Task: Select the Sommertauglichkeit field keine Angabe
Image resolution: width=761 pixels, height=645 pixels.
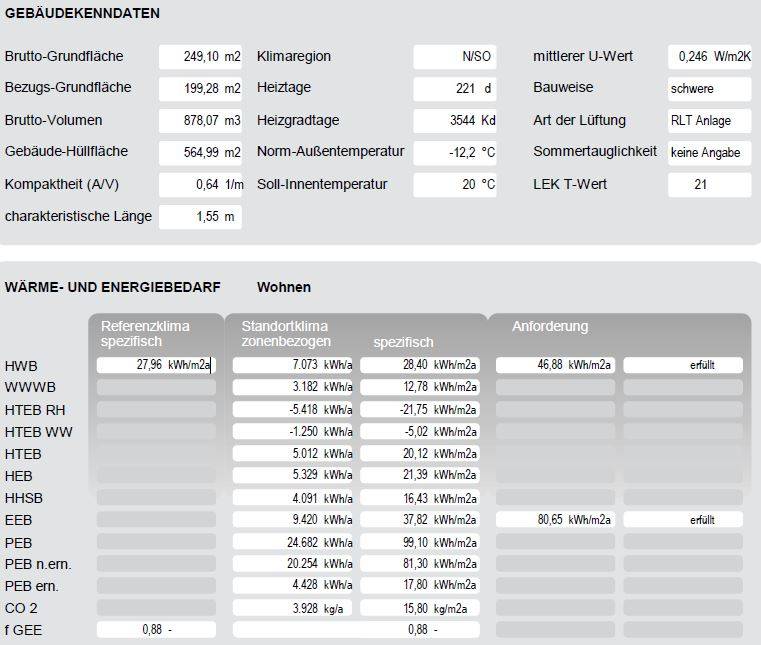Action: click(x=710, y=152)
